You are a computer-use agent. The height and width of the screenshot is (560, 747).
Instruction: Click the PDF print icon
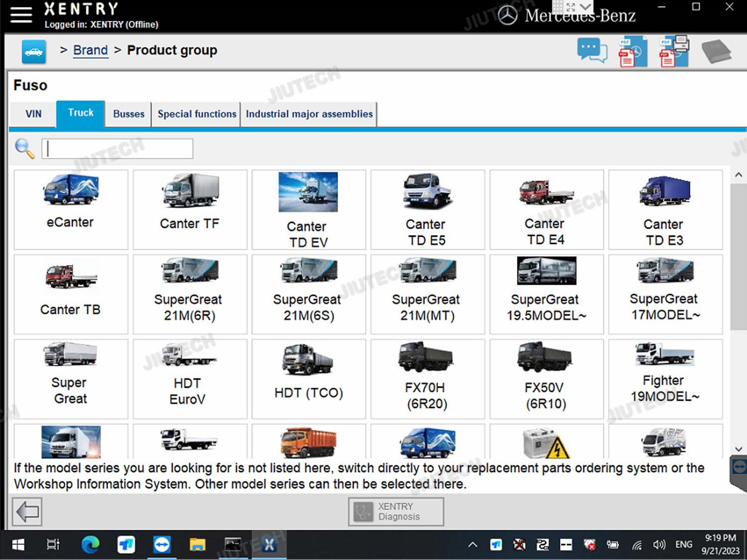point(674,51)
